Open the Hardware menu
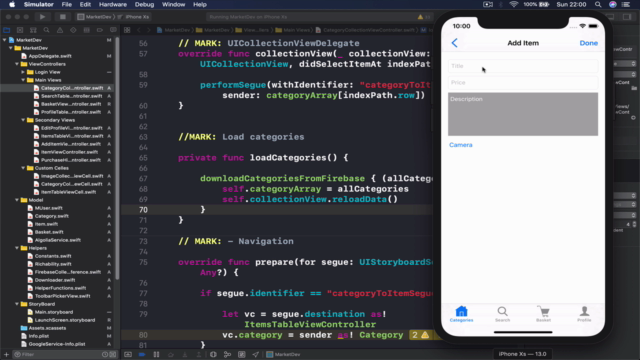 113,4
